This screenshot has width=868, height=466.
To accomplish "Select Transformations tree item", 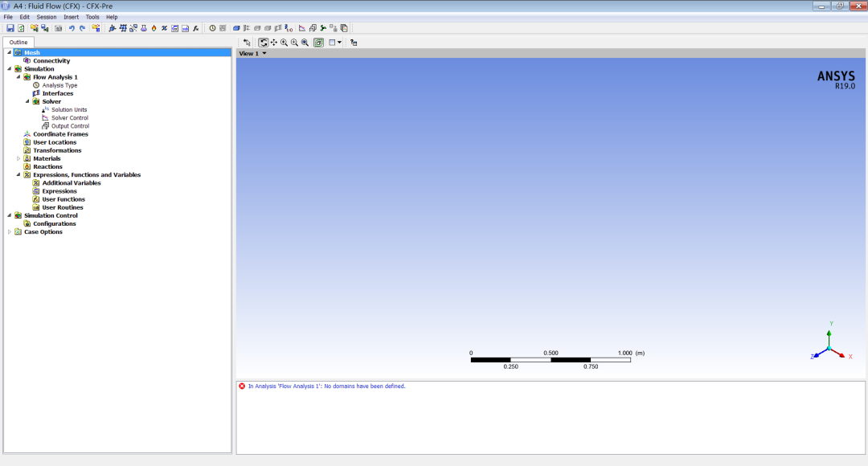I will pos(57,150).
